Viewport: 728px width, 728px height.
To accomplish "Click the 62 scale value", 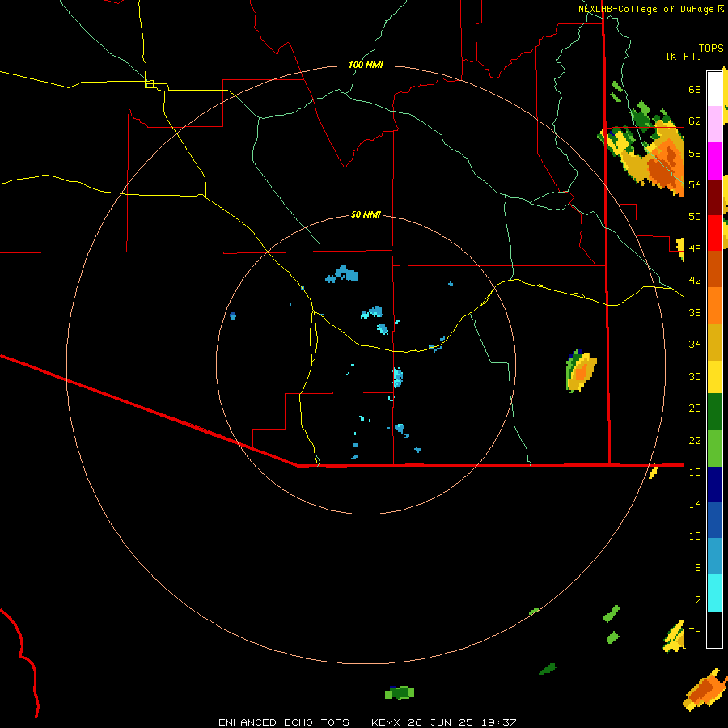I will 695,121.
